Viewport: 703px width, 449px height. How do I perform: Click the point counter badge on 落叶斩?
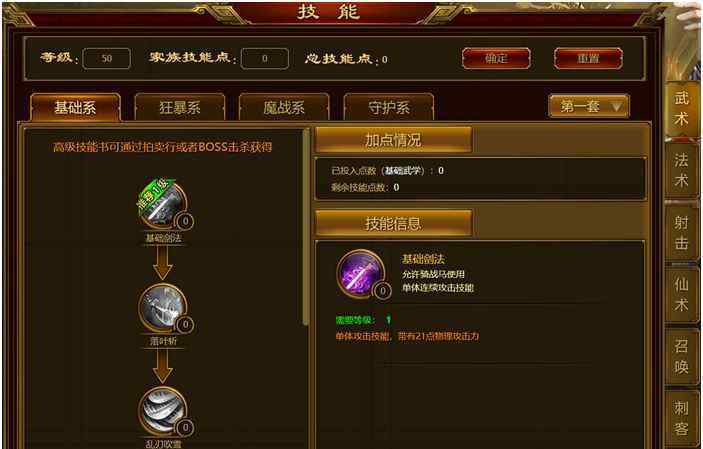[x=185, y=324]
